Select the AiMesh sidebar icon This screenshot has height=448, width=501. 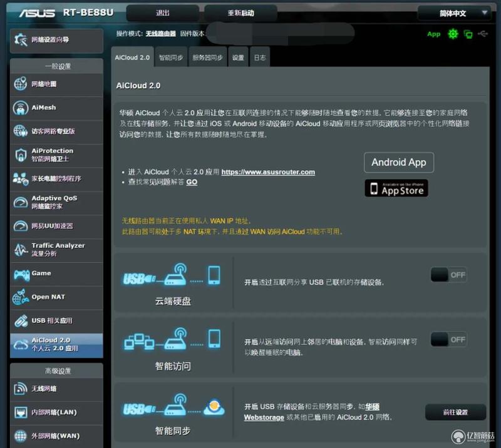tap(20, 108)
